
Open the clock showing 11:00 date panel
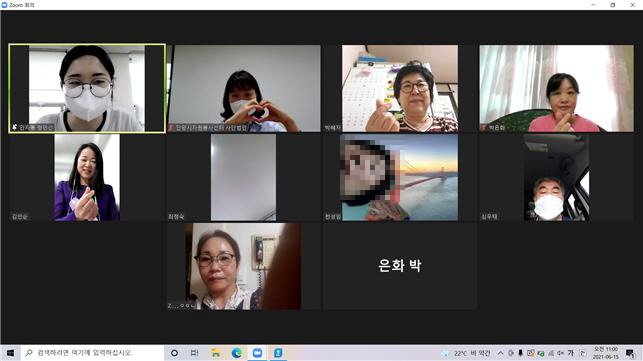606,353
